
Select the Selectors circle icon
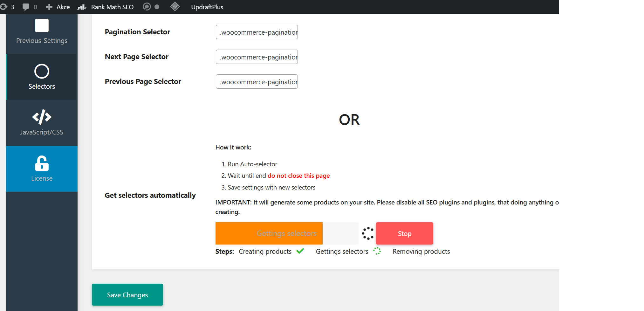click(42, 71)
